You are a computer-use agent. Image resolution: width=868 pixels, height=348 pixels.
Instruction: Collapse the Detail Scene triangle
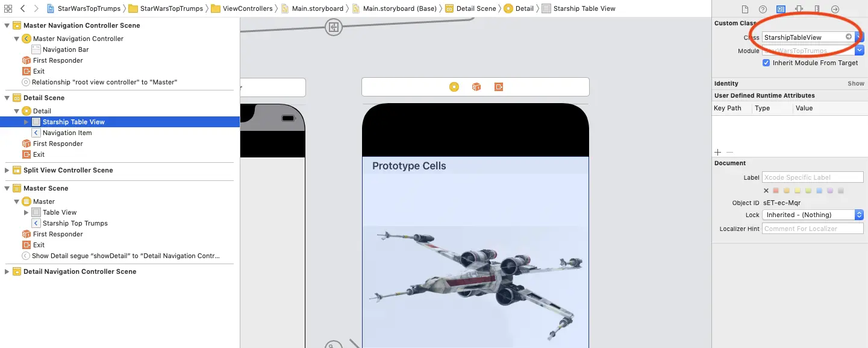pos(7,98)
